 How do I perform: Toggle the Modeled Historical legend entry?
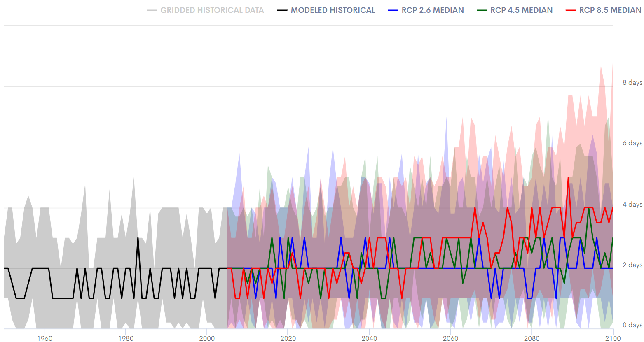[326, 10]
